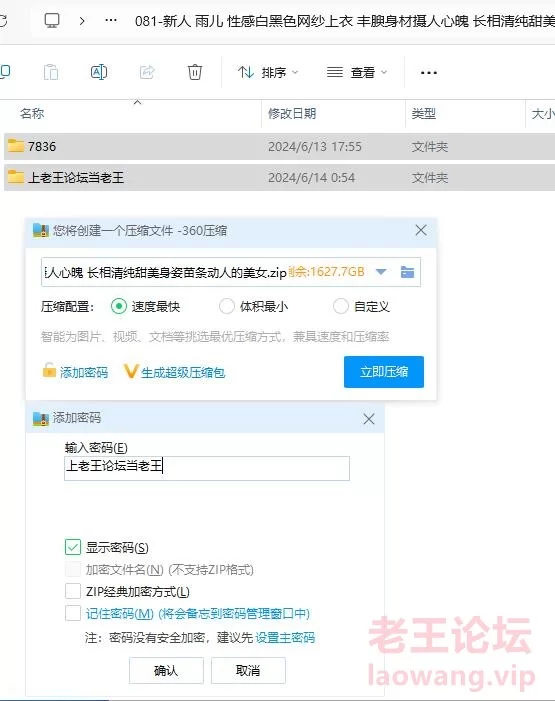Expand the 排序 sort dropdown
Image resolution: width=555 pixels, height=701 pixels.
268,72
